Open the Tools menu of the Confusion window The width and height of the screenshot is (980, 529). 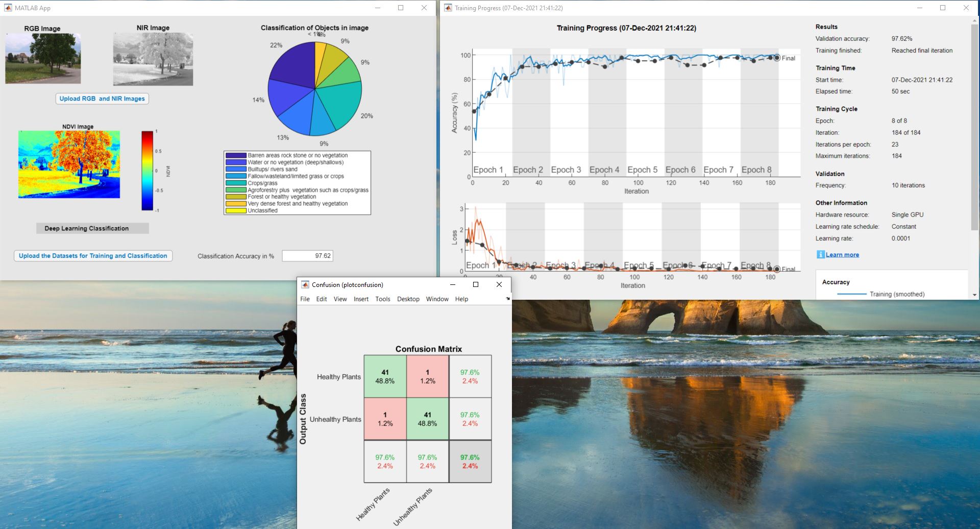(x=383, y=299)
